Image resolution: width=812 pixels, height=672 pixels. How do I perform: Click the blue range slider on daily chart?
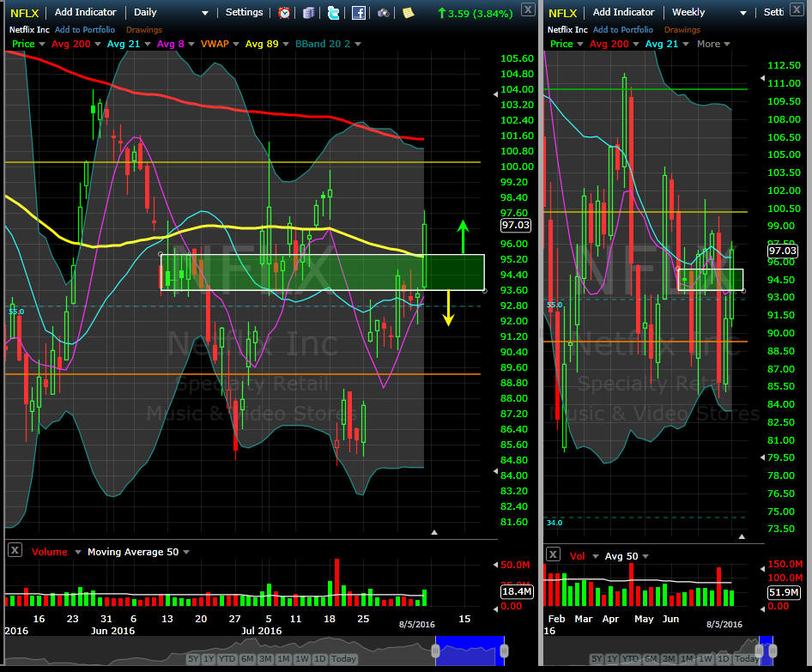point(470,650)
